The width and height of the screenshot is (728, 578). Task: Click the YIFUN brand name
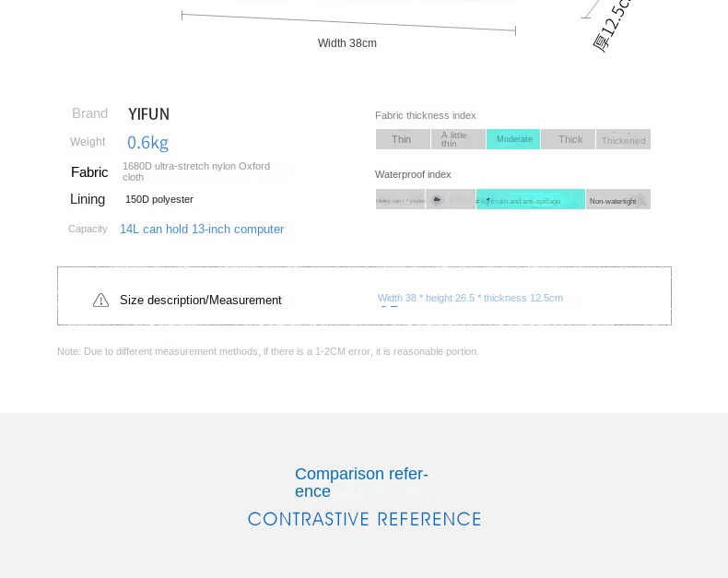coord(149,114)
